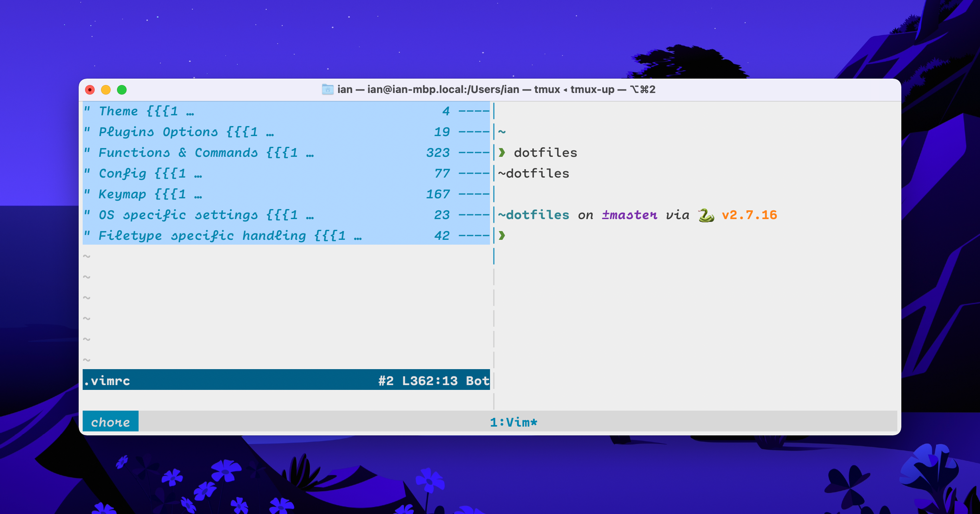Click the green prompt arrow on the last prompt line
The height and width of the screenshot is (514, 980).
pos(502,235)
